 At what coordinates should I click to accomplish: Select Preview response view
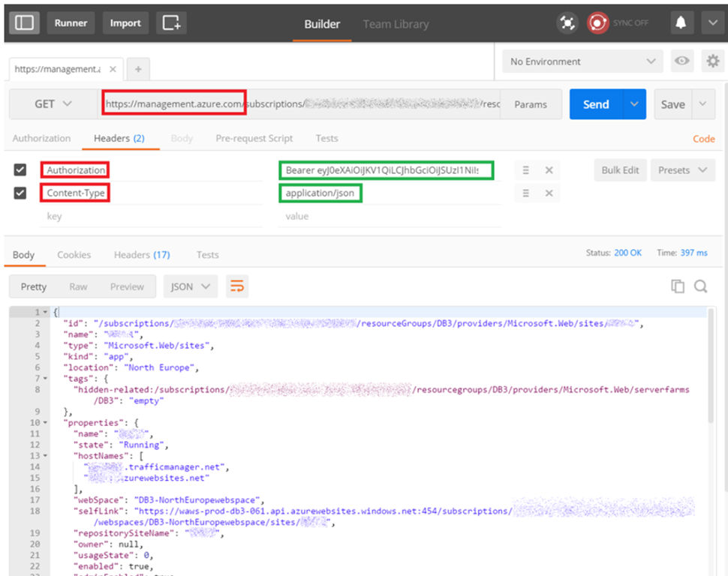(127, 286)
